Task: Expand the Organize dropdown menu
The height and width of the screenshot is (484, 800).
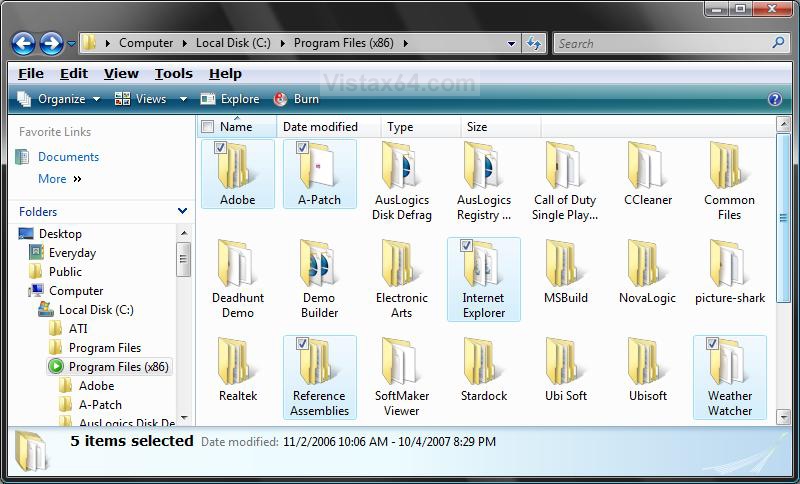Action: 96,99
